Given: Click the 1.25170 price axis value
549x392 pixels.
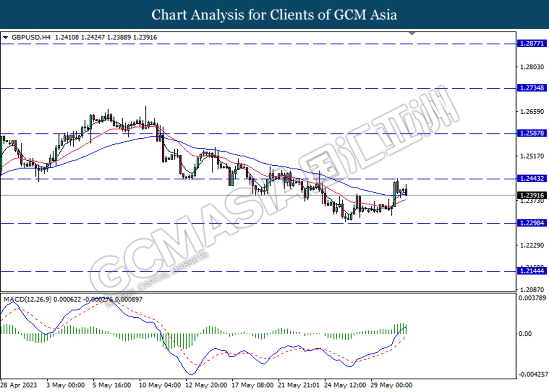Looking at the screenshot, I should 532,156.
